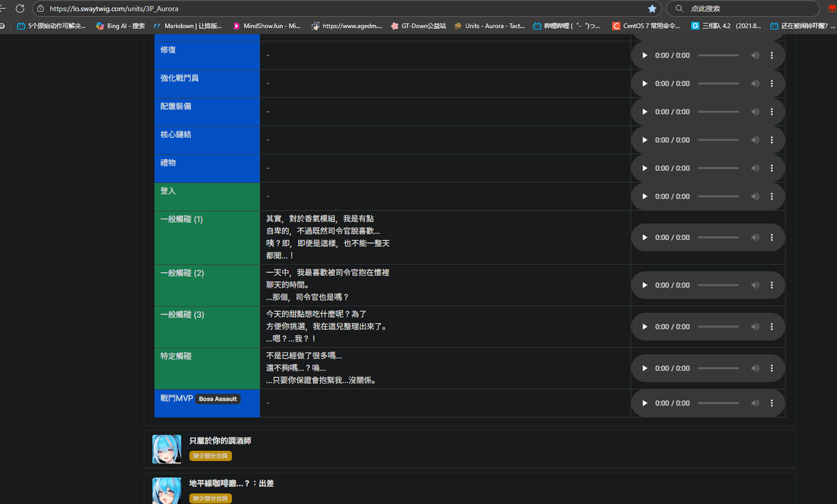Reload the page with the refresh button
The image size is (837, 504).
20,8
